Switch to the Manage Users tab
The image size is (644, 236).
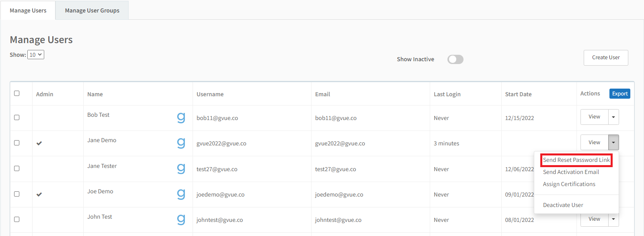(x=28, y=10)
